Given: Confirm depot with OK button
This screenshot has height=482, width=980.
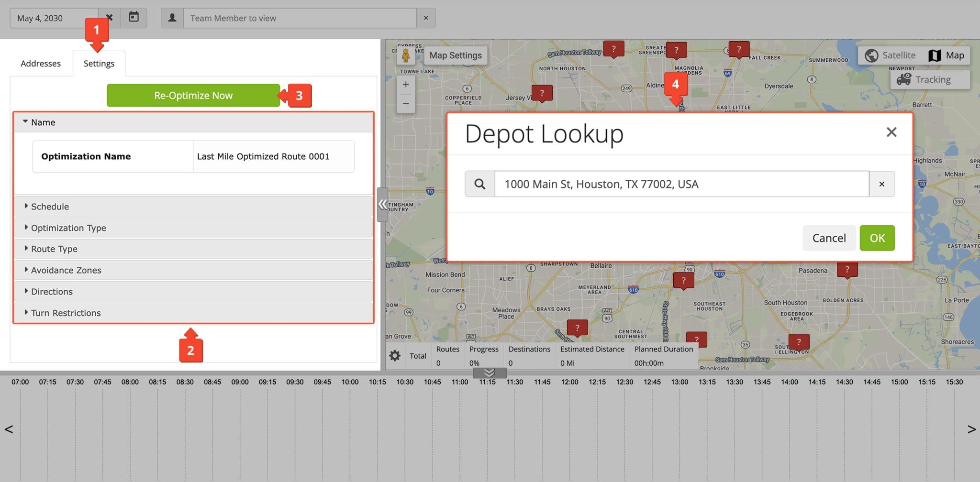Looking at the screenshot, I should point(877,238).
